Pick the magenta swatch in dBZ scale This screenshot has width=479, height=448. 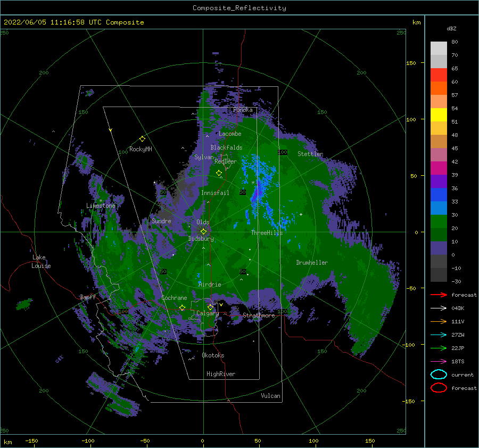tap(439, 168)
